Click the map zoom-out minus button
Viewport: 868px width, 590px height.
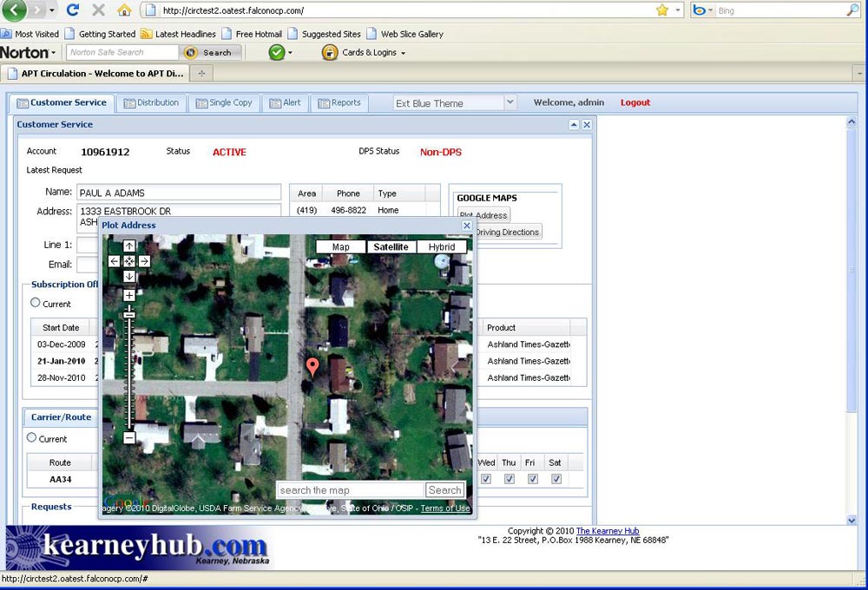click(x=129, y=439)
